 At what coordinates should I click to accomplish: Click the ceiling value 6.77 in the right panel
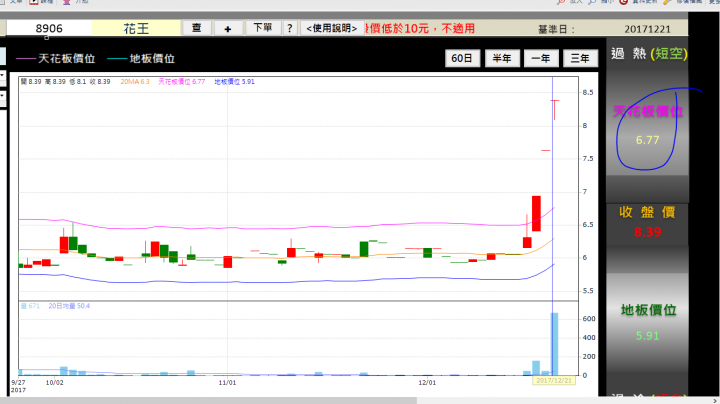pos(647,140)
